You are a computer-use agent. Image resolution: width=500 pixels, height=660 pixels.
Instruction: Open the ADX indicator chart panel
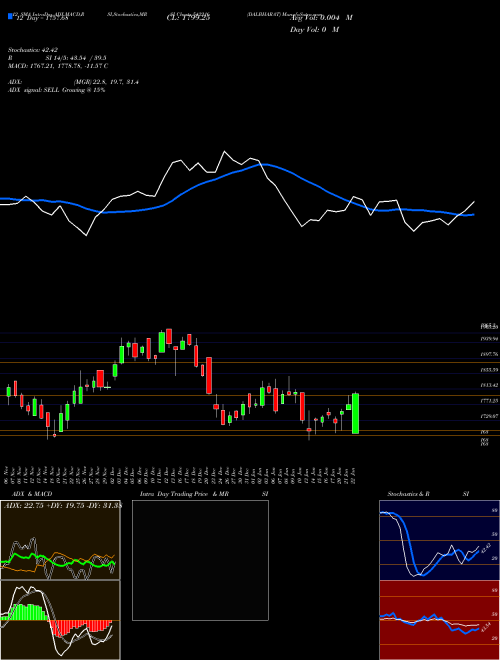point(60,540)
